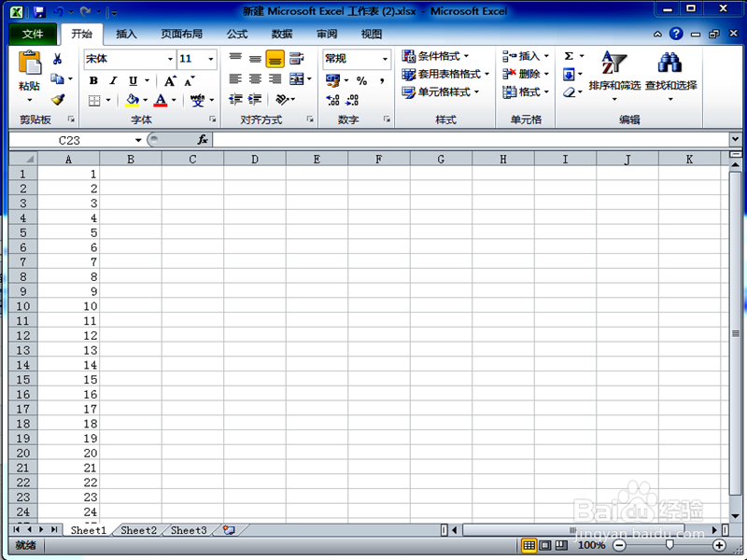This screenshot has height=560, width=747.
Task: Click the text orientation icon
Action: (x=282, y=99)
